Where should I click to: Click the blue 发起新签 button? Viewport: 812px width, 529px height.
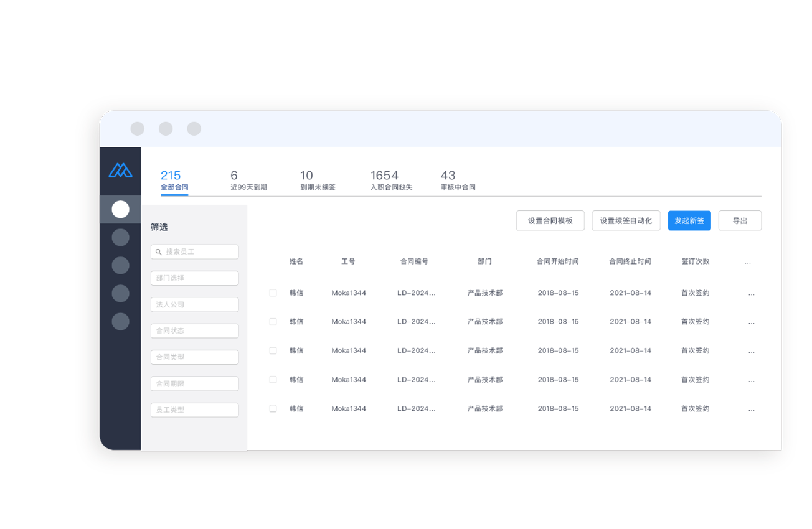pos(689,221)
